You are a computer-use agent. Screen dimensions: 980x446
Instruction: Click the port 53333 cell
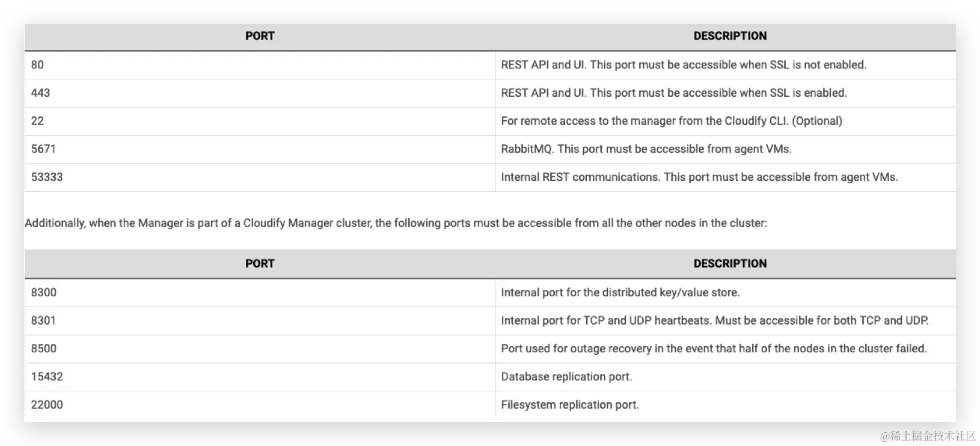[260, 177]
